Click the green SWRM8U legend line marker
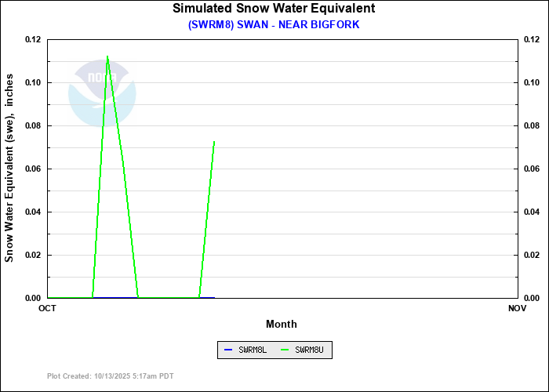The height and width of the screenshot is (392, 549). (x=284, y=350)
